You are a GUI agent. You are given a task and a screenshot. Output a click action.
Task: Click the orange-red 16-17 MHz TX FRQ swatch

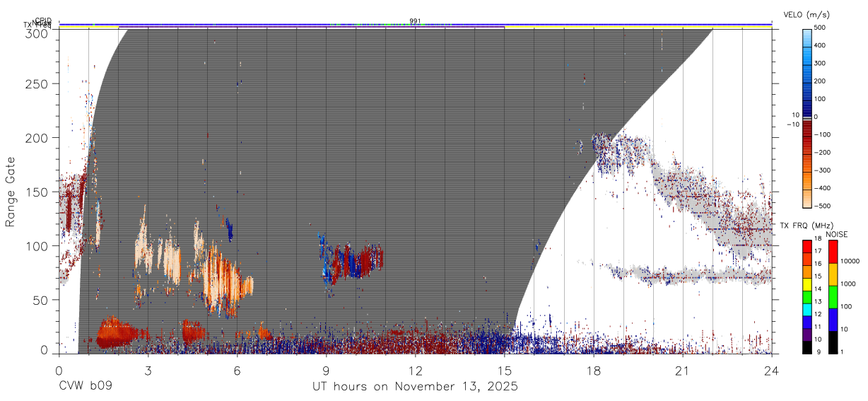(807, 259)
